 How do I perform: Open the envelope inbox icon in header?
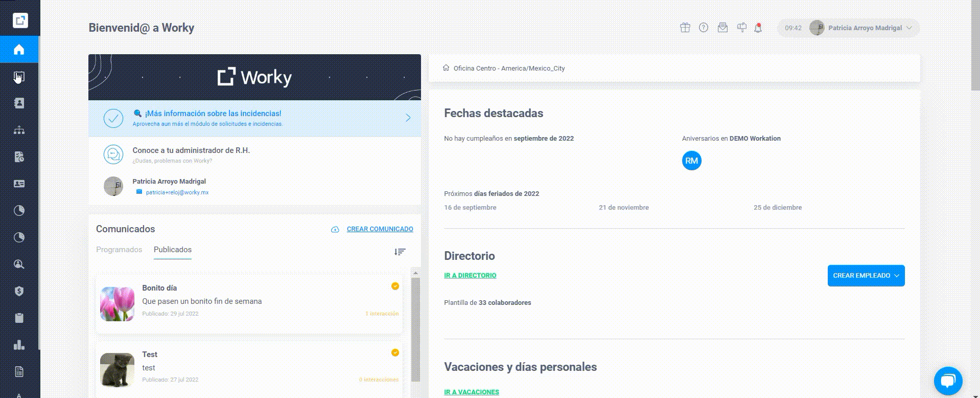(722, 28)
